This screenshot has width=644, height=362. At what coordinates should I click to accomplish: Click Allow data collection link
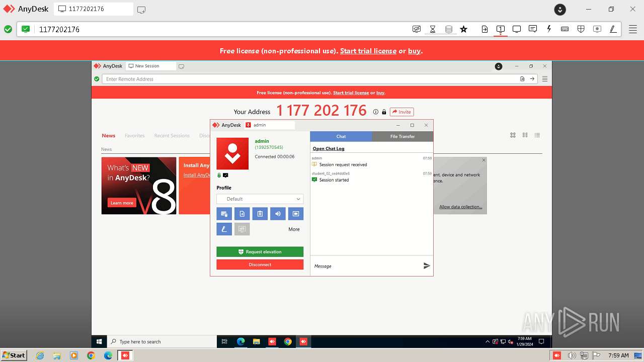click(x=461, y=207)
